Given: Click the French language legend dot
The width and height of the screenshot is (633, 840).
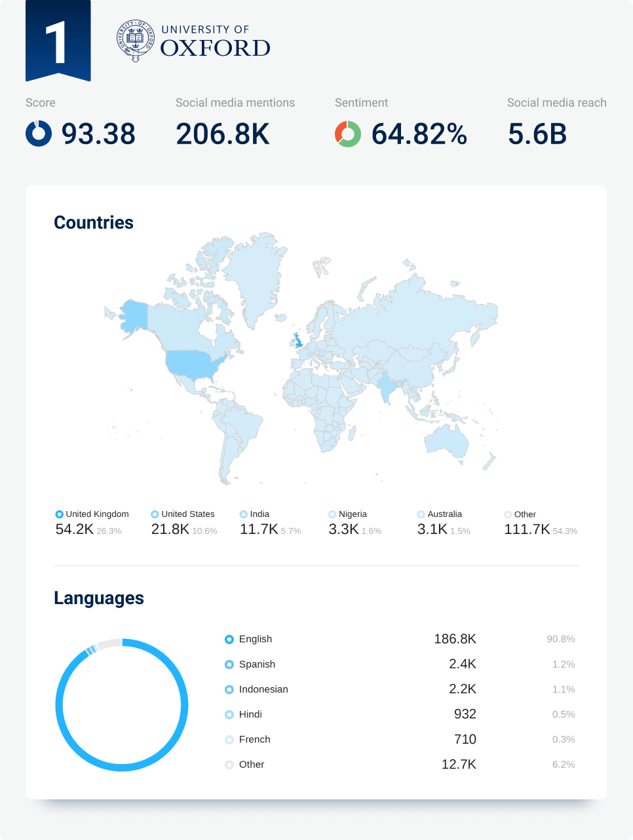Looking at the screenshot, I should [x=229, y=740].
